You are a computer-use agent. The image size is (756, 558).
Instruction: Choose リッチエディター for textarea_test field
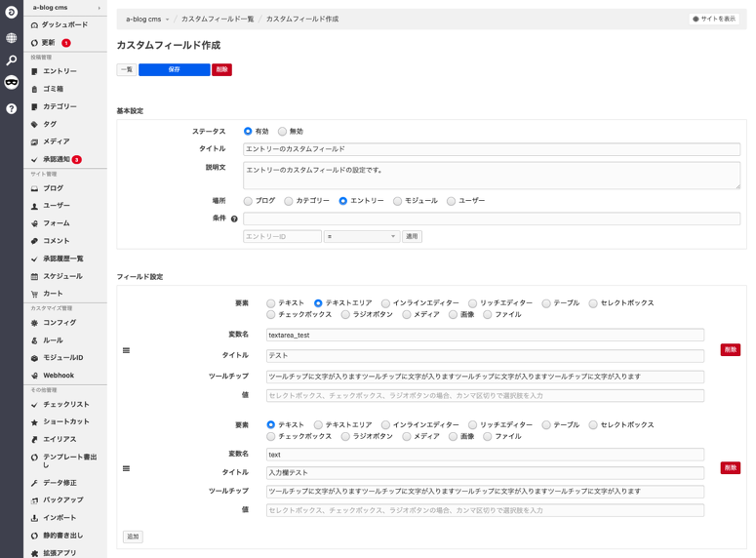(472, 303)
